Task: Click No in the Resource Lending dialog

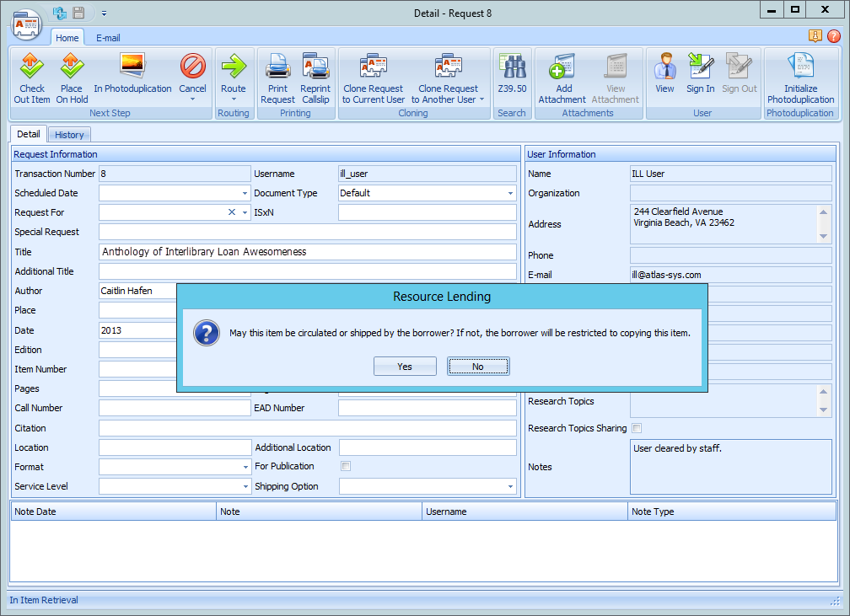Action: point(478,366)
